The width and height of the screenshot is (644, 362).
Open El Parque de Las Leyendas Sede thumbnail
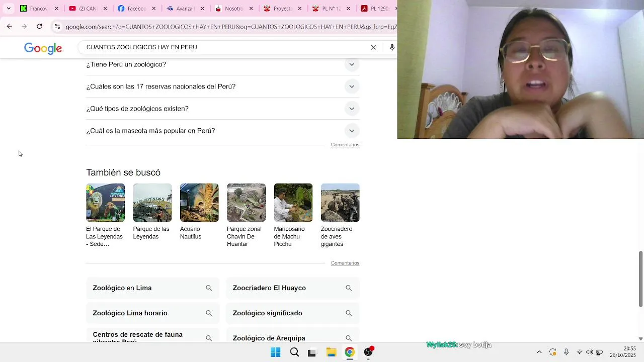pyautogui.click(x=105, y=203)
